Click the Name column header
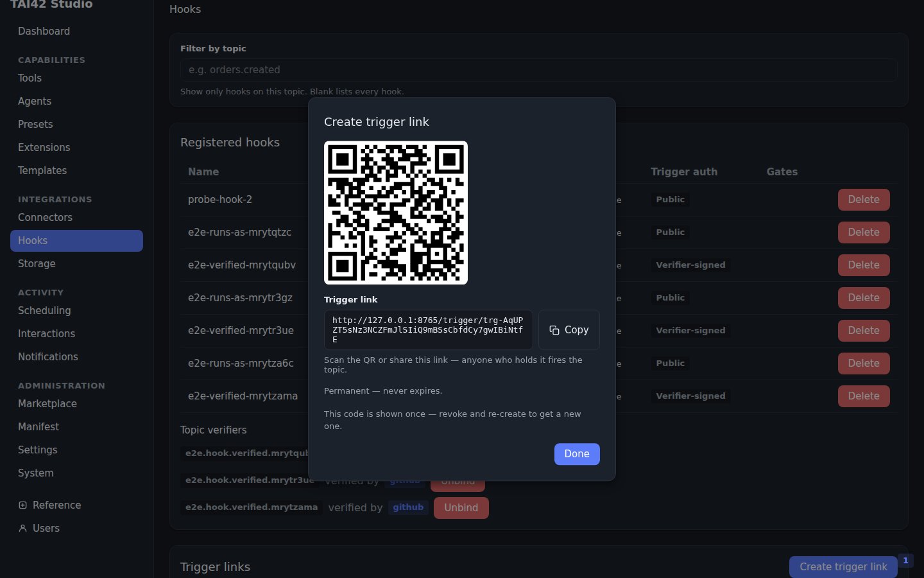 pos(203,172)
